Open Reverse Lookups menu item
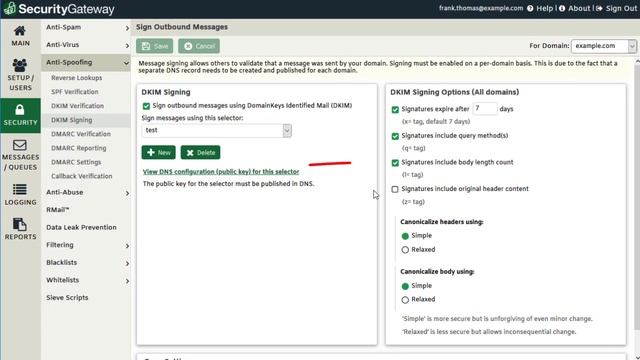640x360 pixels. (x=77, y=78)
